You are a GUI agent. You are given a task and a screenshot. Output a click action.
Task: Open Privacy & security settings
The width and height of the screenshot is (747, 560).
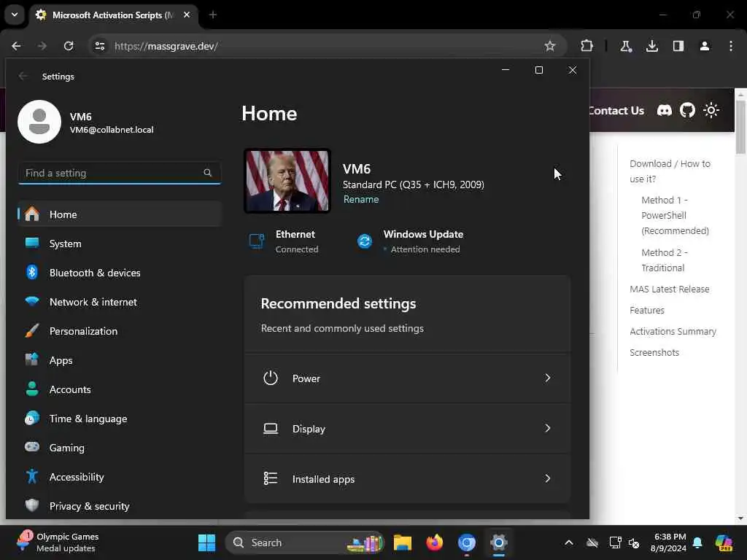coord(120,506)
